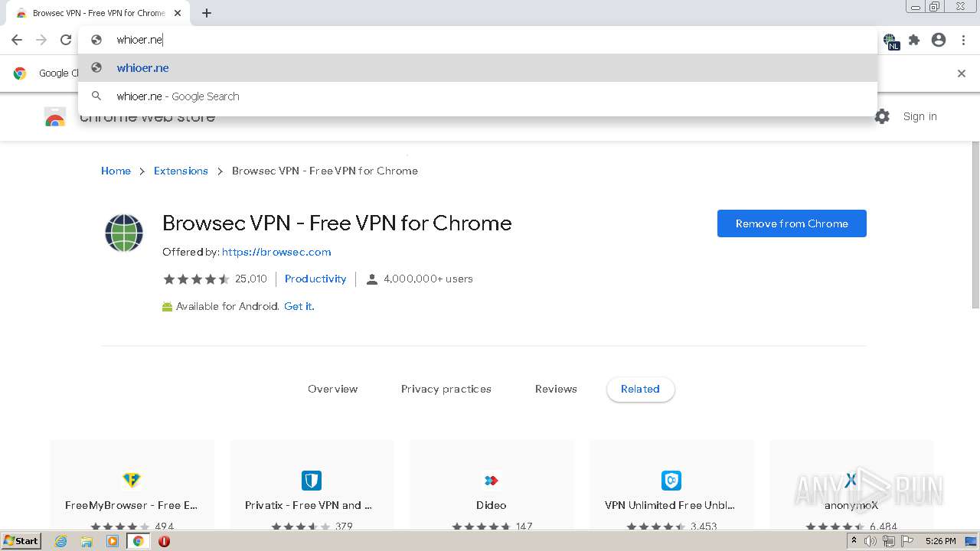The width and height of the screenshot is (980, 551).
Task: Click the star rating of Browsec VPN
Action: click(196, 279)
